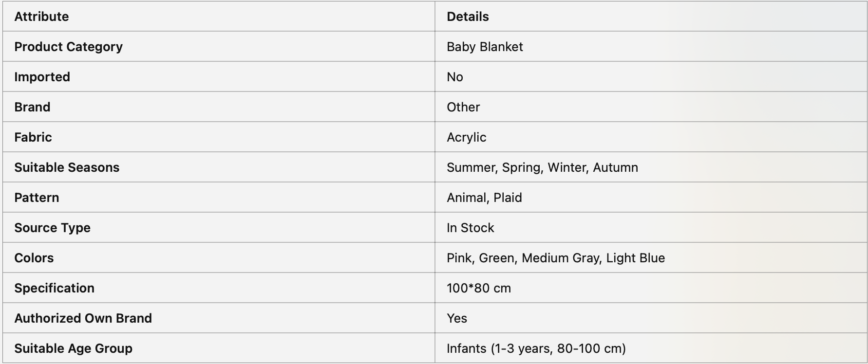This screenshot has height=364, width=868.
Task: Click the Infants (1-3 years, 80-100 cm) value
Action: coord(536,348)
